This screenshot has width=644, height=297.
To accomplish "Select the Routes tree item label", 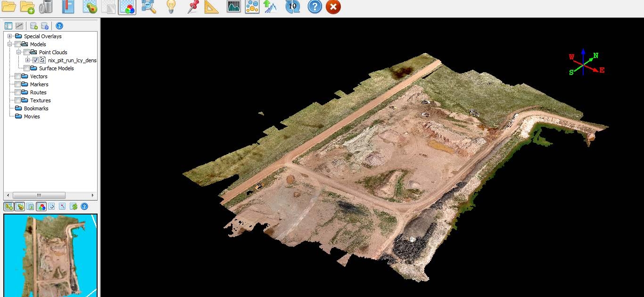I will 38,92.
